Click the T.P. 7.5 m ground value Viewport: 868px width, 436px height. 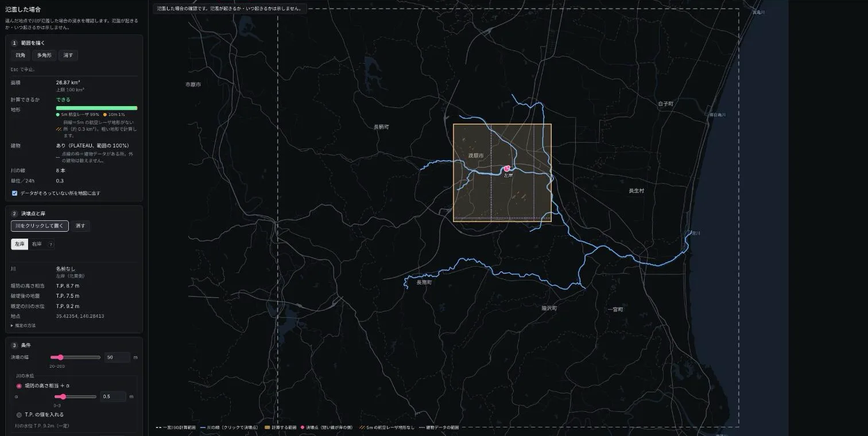click(68, 296)
